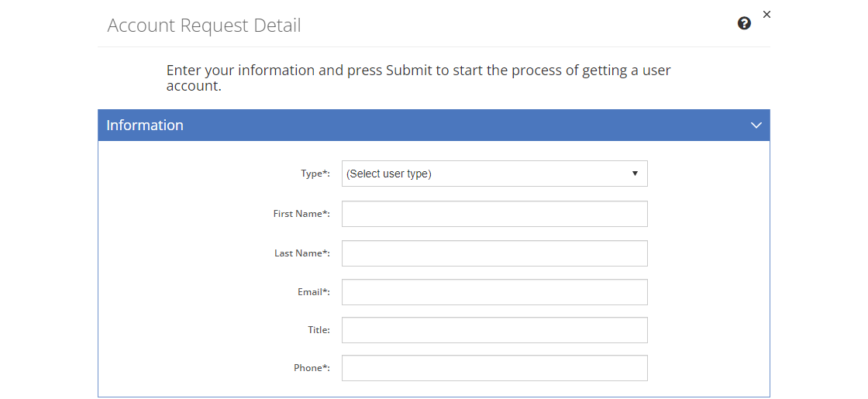Focus the Title input field

tap(494, 330)
